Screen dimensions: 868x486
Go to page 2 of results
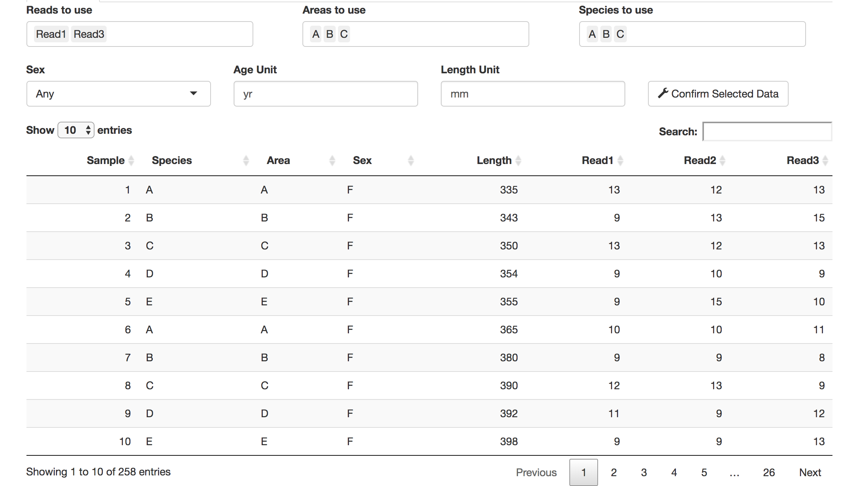[x=614, y=472]
